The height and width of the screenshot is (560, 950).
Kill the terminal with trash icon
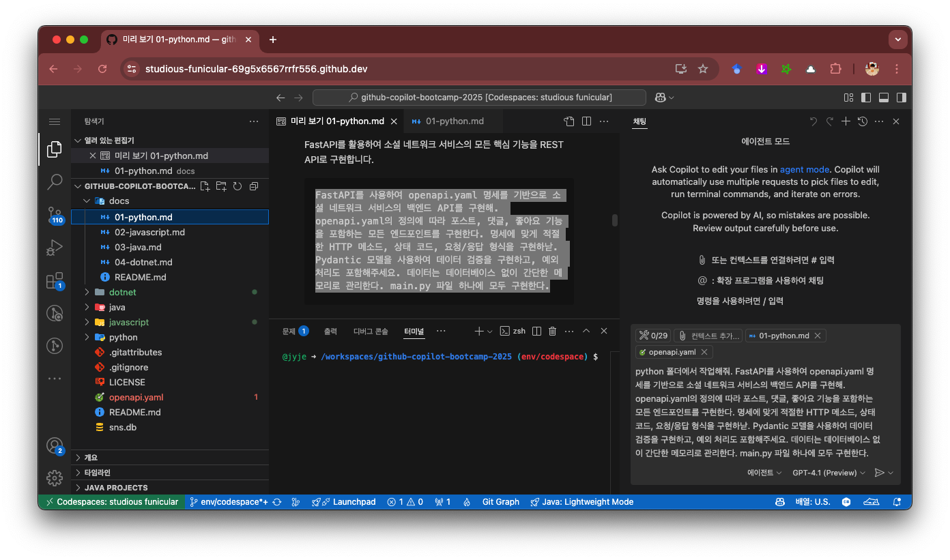pyautogui.click(x=553, y=331)
